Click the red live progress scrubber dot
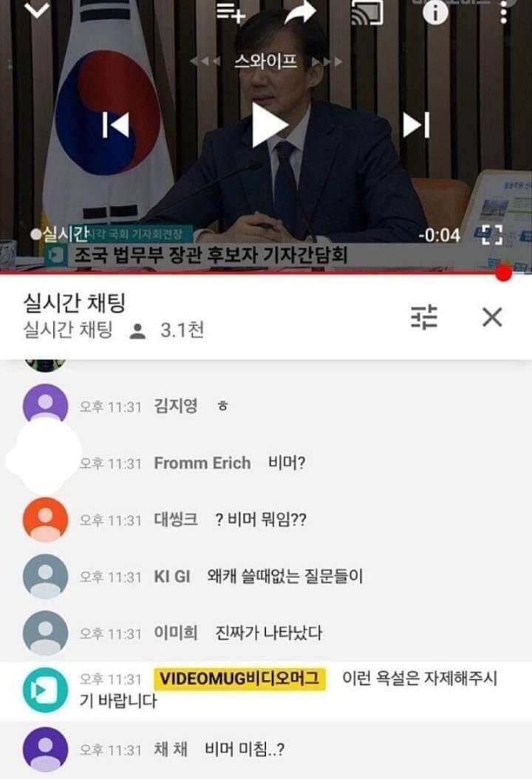 (503, 273)
